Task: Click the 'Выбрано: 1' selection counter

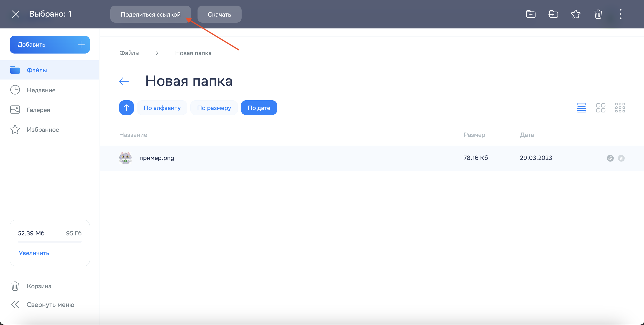Action: pyautogui.click(x=50, y=14)
